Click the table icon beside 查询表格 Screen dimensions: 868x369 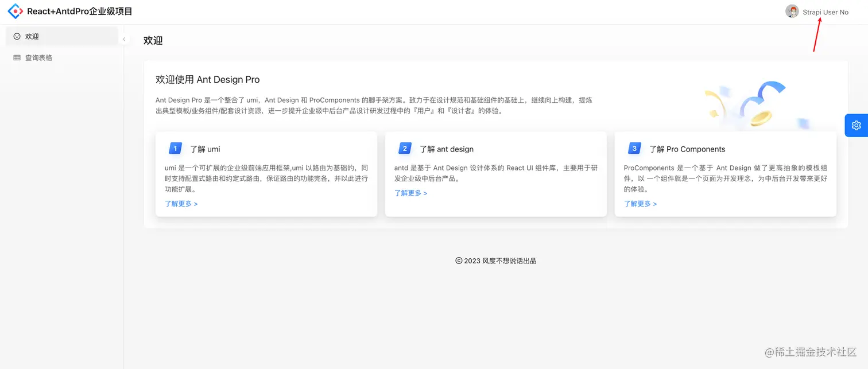pos(17,58)
